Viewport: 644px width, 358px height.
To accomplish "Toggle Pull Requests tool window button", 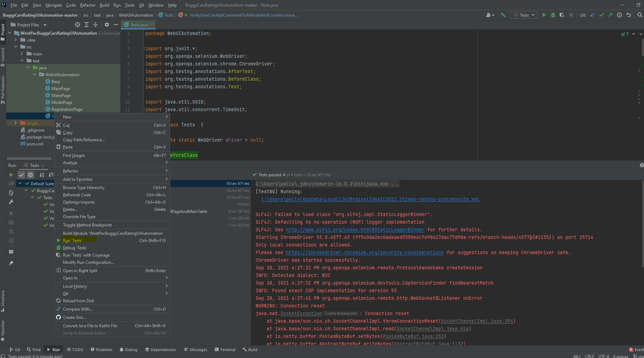I will (3, 89).
